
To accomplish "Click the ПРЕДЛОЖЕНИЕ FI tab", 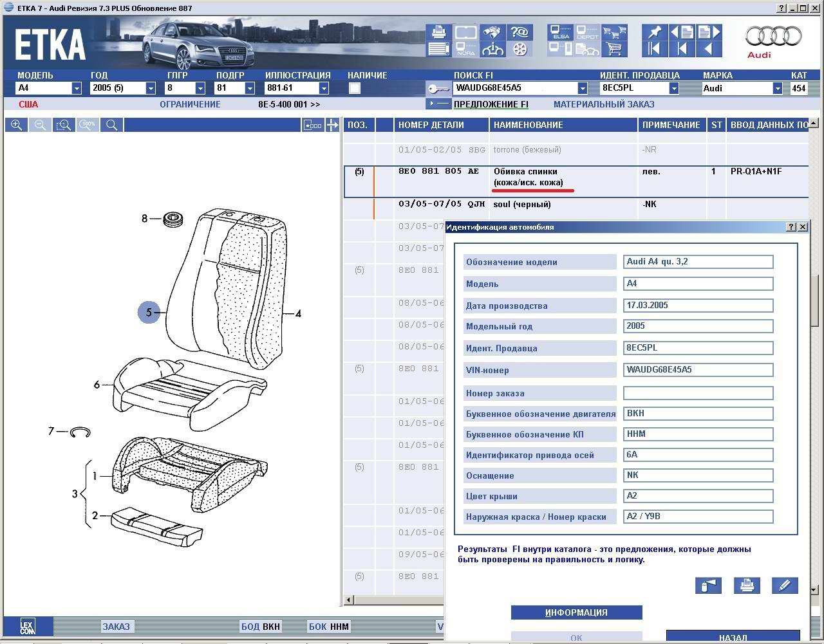I will click(x=491, y=104).
